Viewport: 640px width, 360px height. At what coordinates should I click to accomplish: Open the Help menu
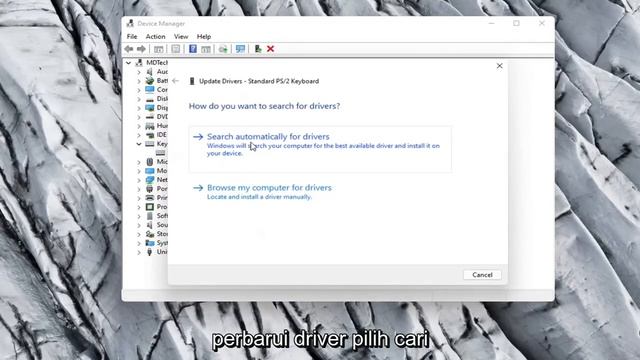[204, 37]
